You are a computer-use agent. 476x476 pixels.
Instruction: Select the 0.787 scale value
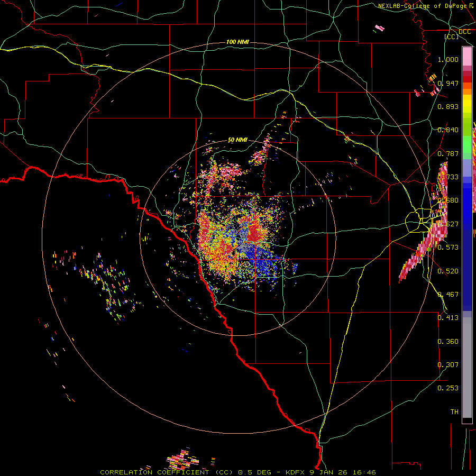point(448,153)
